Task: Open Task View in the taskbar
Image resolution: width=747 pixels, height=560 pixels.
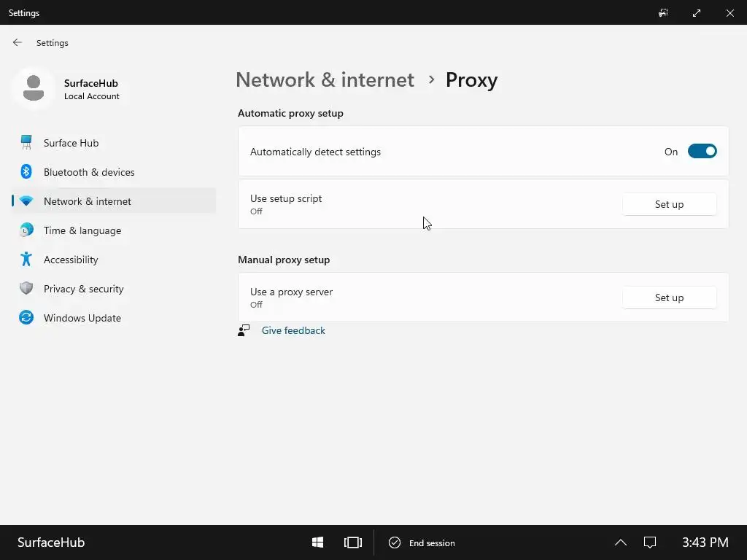Action: 353,542
